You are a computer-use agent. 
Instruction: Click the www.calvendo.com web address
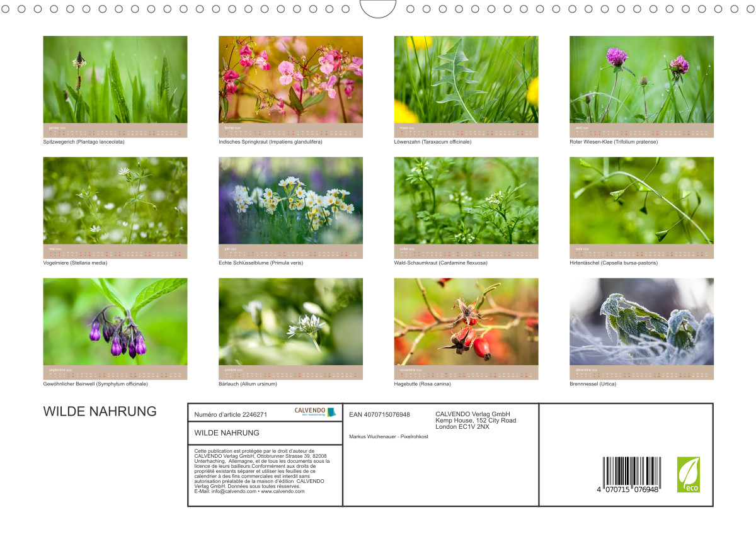click(x=282, y=491)
